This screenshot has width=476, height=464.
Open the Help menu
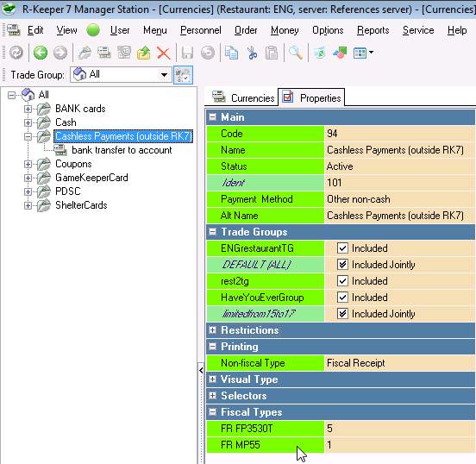coord(457,30)
